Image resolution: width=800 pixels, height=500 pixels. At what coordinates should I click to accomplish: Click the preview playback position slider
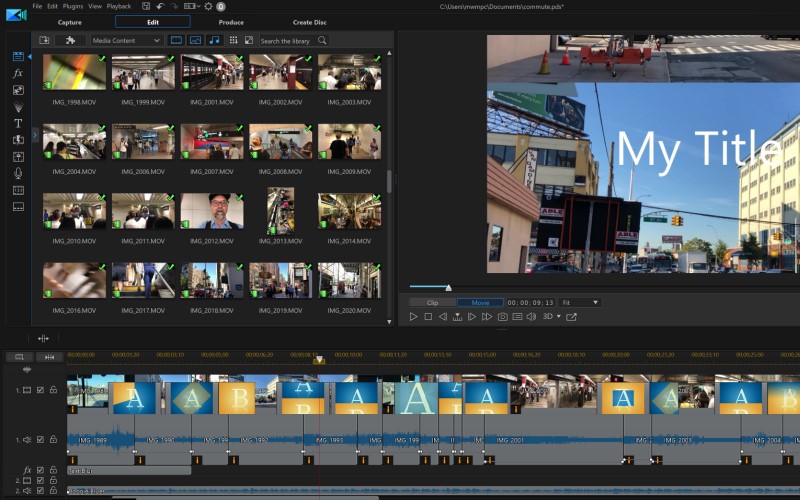click(448, 288)
